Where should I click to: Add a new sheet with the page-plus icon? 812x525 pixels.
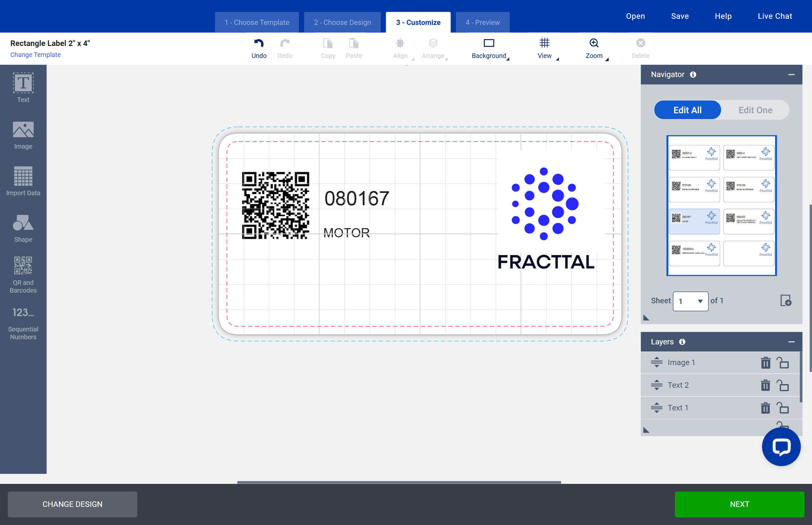pyautogui.click(x=785, y=301)
